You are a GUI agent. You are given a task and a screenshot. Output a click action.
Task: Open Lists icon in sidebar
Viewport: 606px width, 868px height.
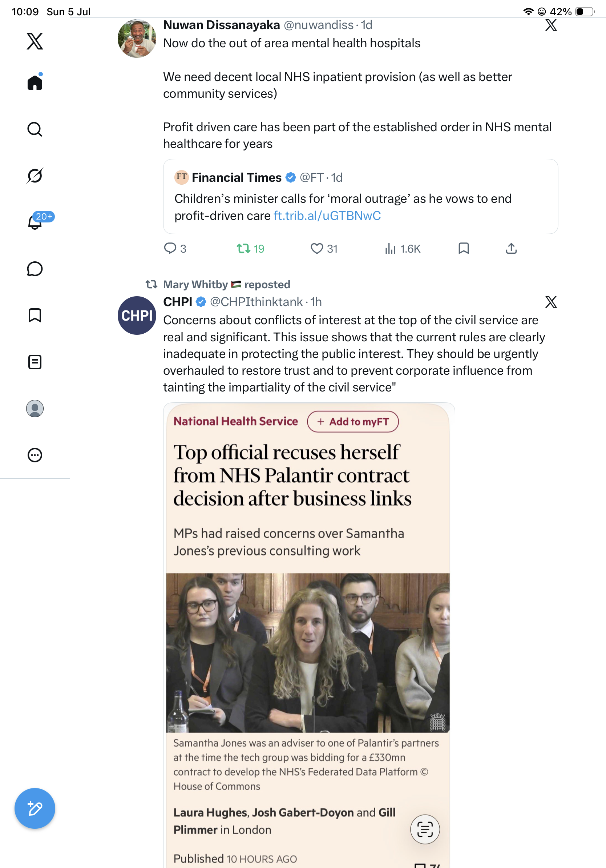click(35, 362)
